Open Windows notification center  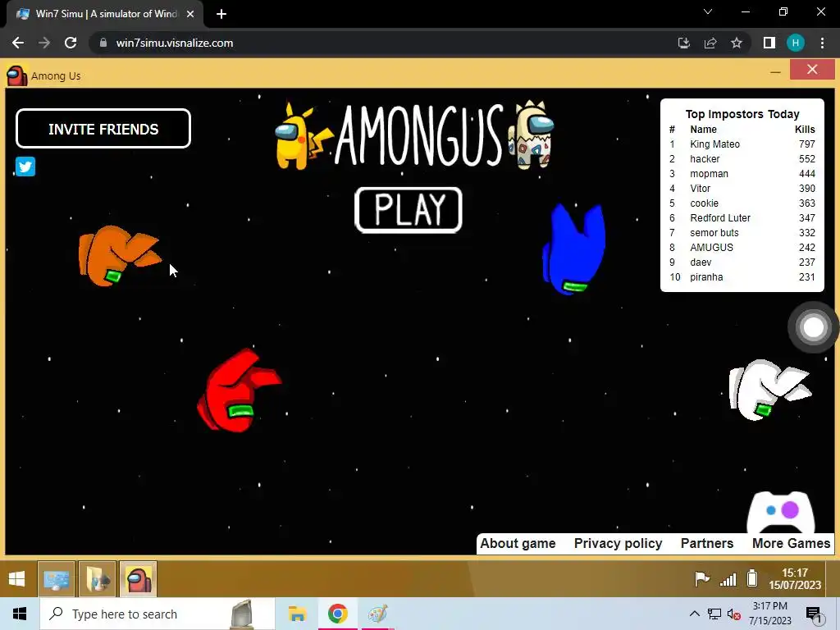[x=814, y=615]
